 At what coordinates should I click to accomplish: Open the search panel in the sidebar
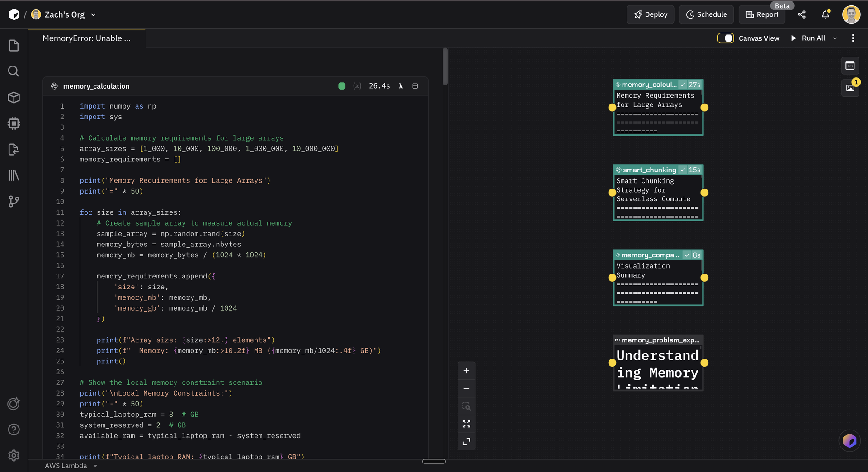click(14, 71)
